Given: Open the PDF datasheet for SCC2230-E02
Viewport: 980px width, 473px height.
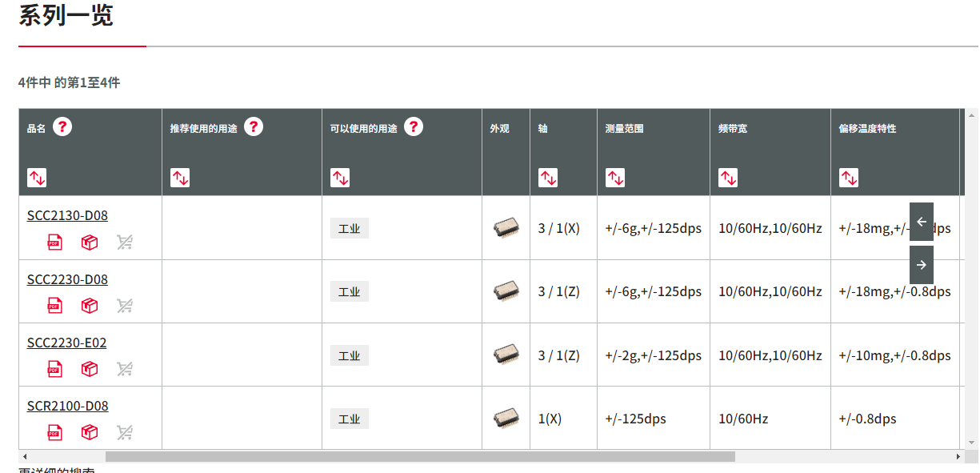Looking at the screenshot, I should click(x=54, y=369).
